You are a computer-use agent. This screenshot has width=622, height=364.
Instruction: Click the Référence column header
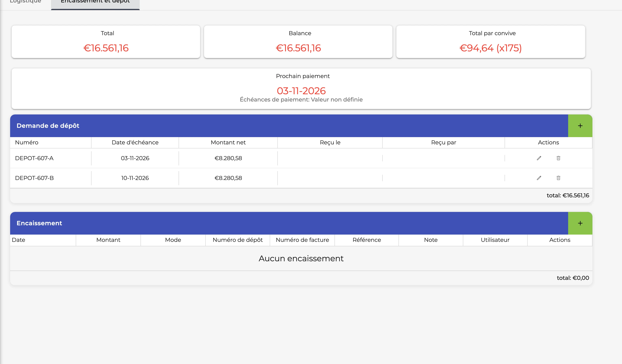366,240
